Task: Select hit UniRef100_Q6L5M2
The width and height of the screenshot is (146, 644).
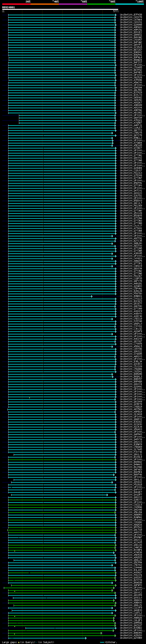Action: click(x=131, y=90)
